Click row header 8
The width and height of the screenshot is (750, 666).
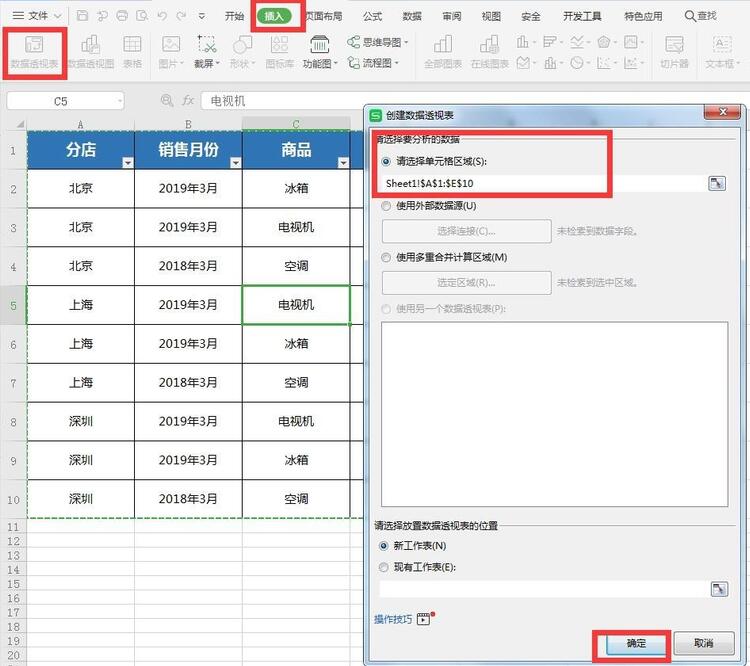13,422
